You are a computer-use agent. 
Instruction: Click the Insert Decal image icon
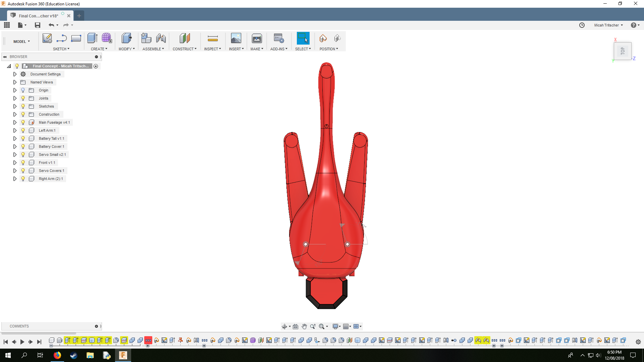point(236,38)
